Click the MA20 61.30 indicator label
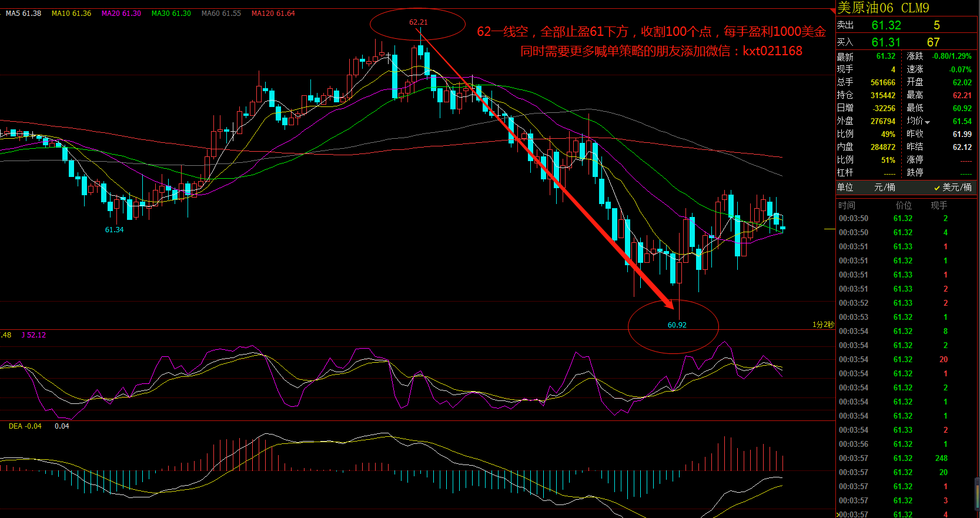Image resolution: width=980 pixels, height=518 pixels. (121, 13)
